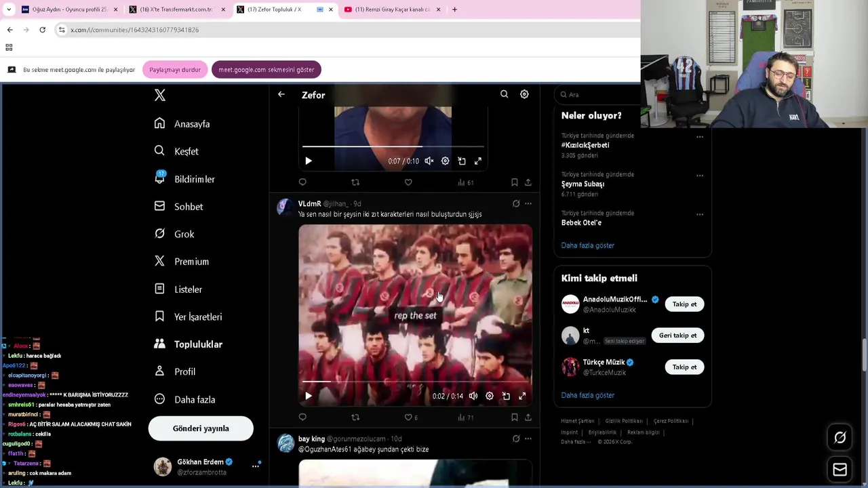
Task: Open Bildirimler notifications
Action: coord(184,179)
